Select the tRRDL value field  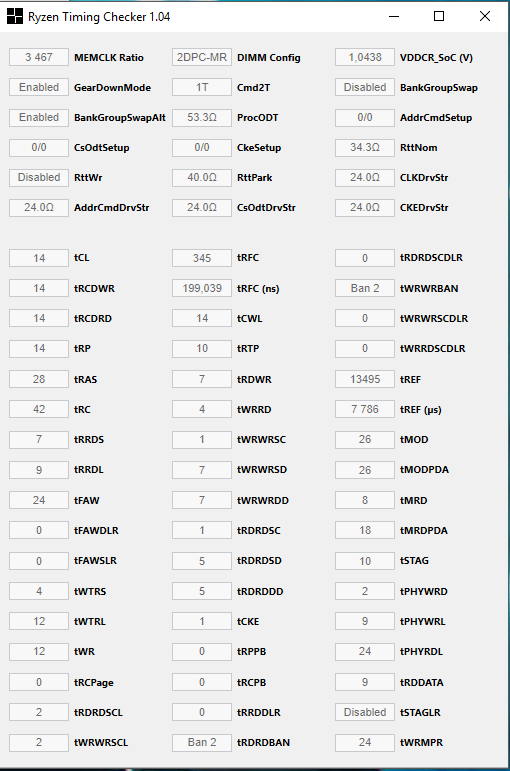pos(39,470)
